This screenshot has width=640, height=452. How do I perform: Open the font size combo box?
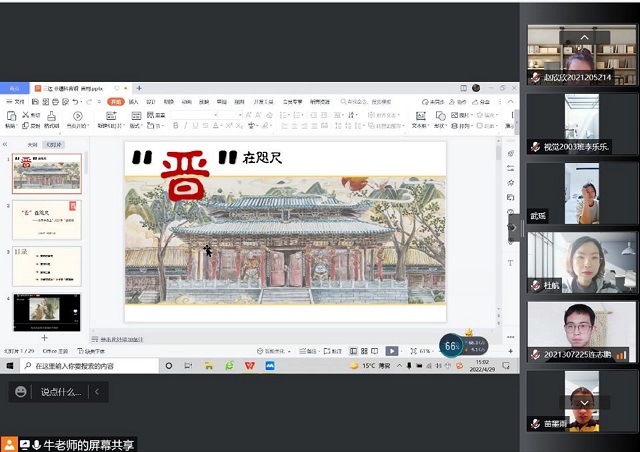[x=232, y=115]
